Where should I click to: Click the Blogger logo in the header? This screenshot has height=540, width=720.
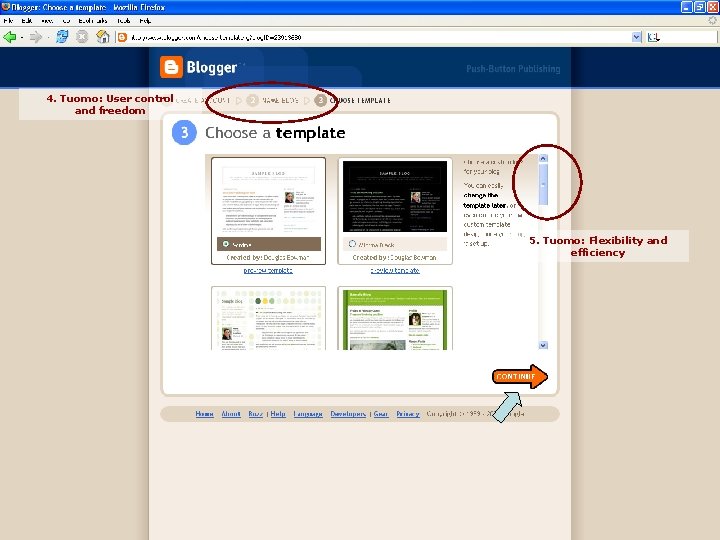tap(199, 68)
